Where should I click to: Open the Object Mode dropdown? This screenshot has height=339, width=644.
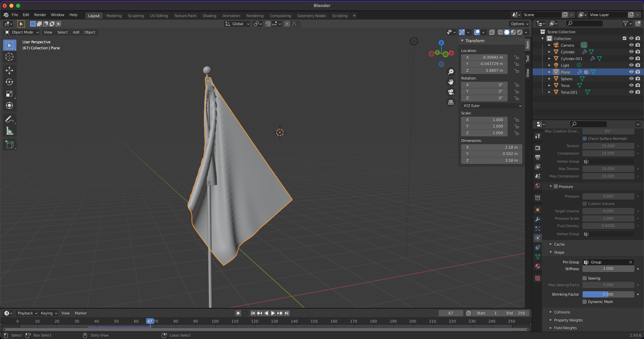click(x=22, y=32)
